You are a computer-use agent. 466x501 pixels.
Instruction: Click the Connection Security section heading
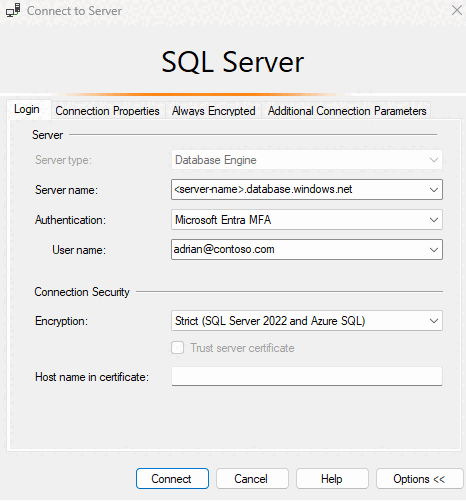click(82, 292)
